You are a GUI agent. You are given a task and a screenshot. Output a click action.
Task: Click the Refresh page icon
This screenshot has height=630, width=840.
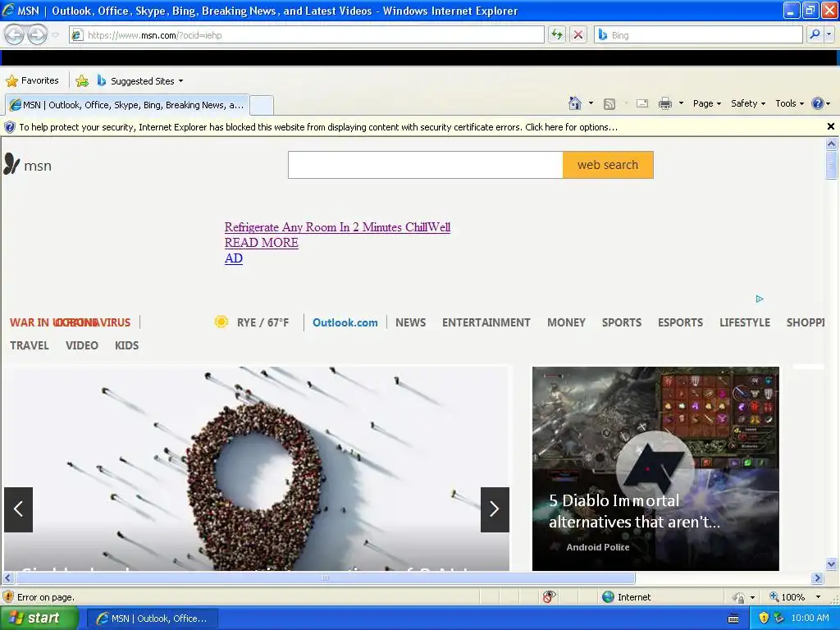[x=557, y=34]
